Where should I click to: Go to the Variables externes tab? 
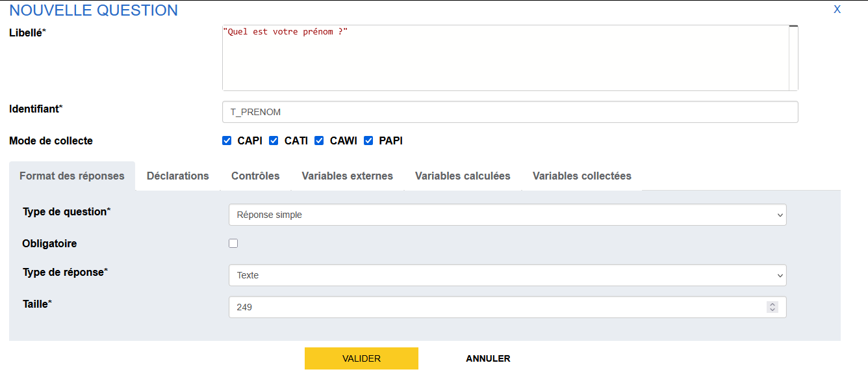(347, 176)
